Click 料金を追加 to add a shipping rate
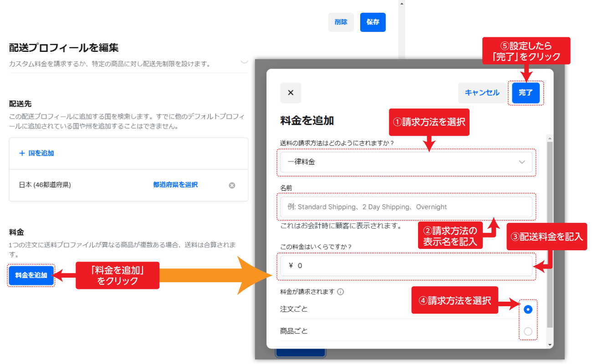Image resolution: width=592 pixels, height=364 pixels. point(31,275)
